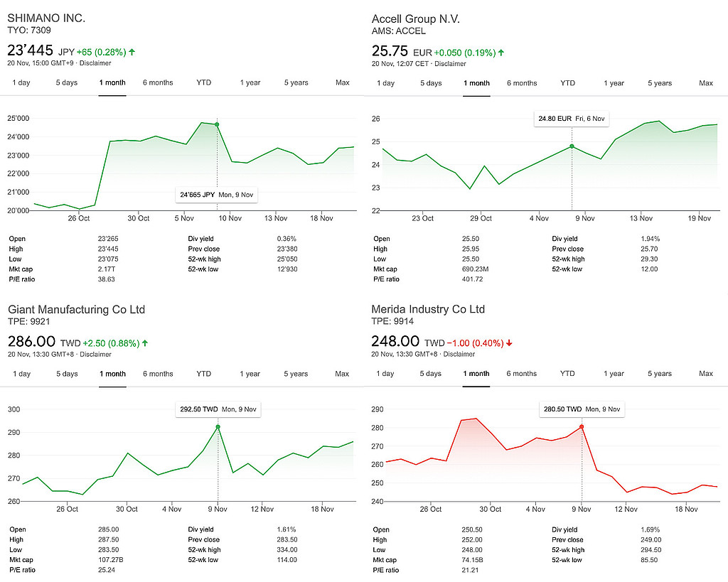Switch Shimano chart to 5 years
This screenshot has width=728, height=582.
[x=296, y=82]
